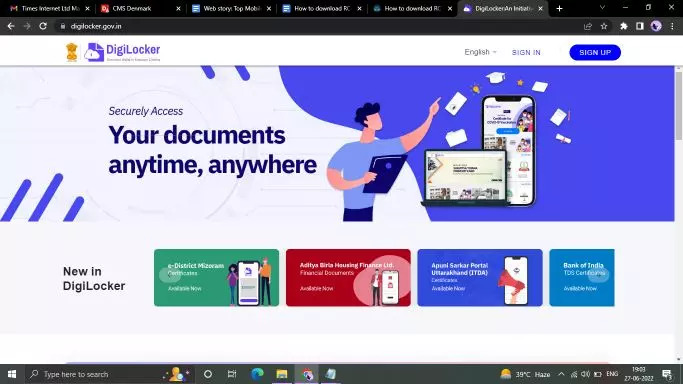Open the Aditya Birla Housing Finance card
Screen dimensions: 683x384
[x=348, y=277]
